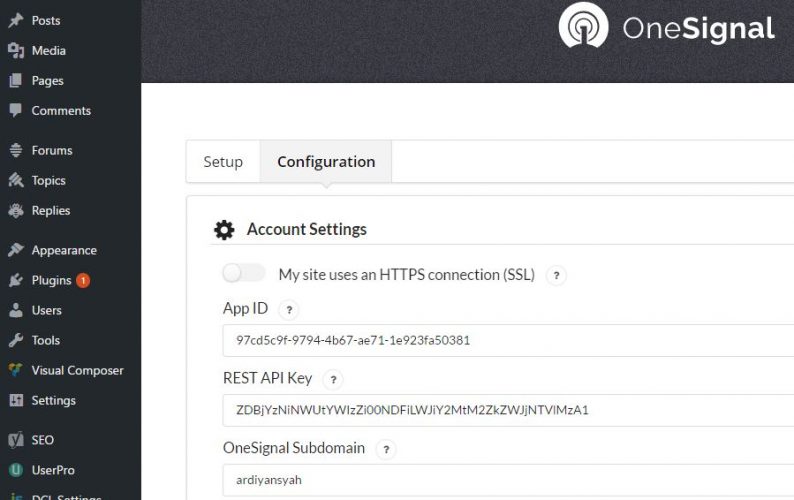This screenshot has width=794, height=500.
Task: Click the OneSignal logo icon
Action: click(583, 25)
